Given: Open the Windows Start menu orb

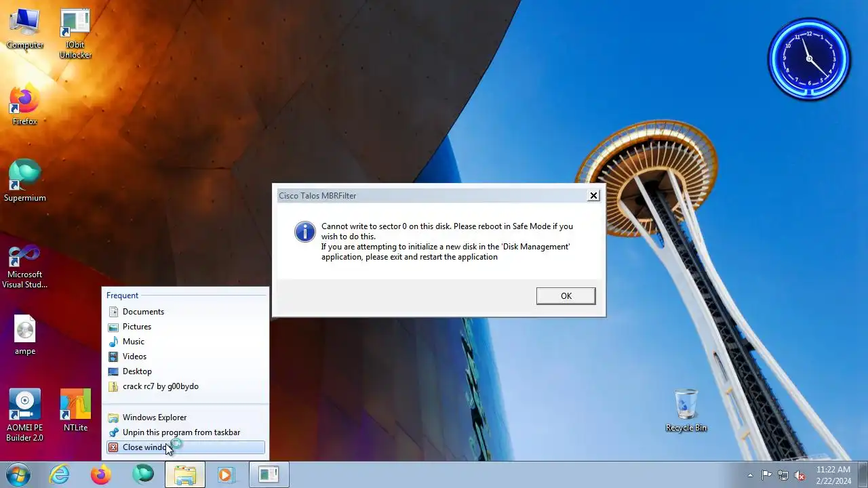Looking at the screenshot, I should [x=18, y=474].
